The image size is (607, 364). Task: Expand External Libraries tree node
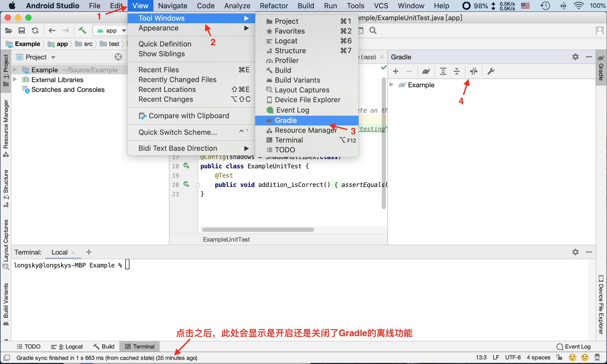click(x=15, y=80)
